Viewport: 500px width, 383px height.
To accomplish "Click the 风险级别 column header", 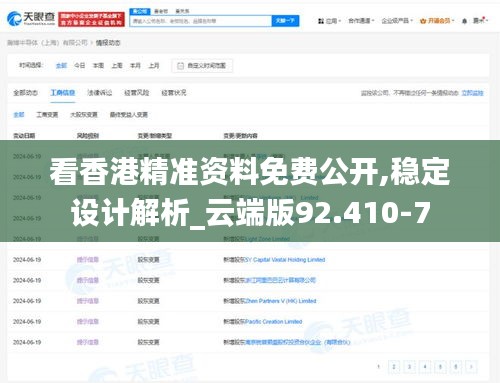I will pyautogui.click(x=88, y=136).
